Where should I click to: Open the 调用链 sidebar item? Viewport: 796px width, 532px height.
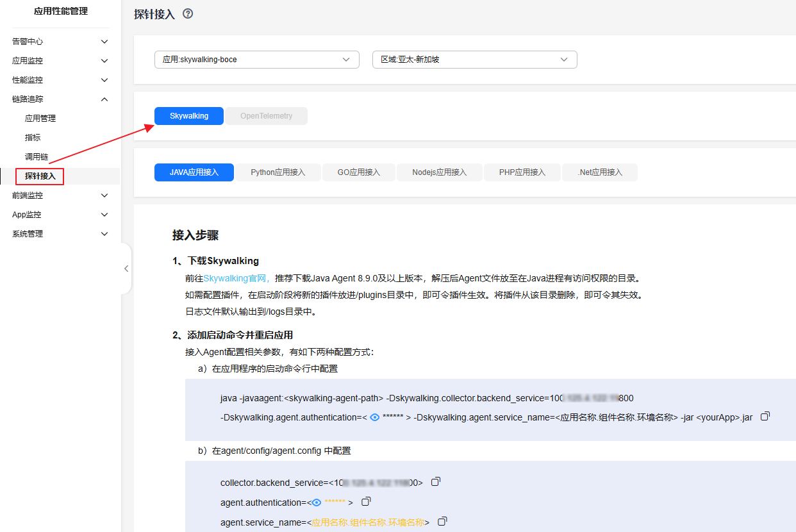click(x=37, y=157)
